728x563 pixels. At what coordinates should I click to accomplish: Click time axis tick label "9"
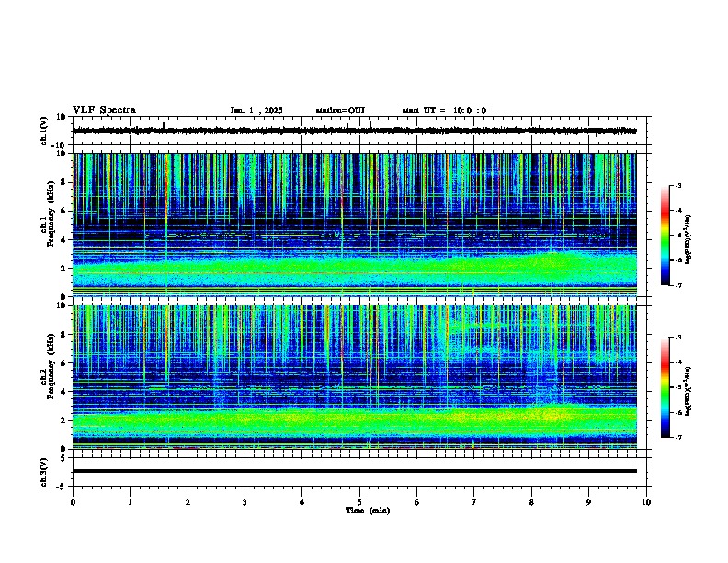588,502
